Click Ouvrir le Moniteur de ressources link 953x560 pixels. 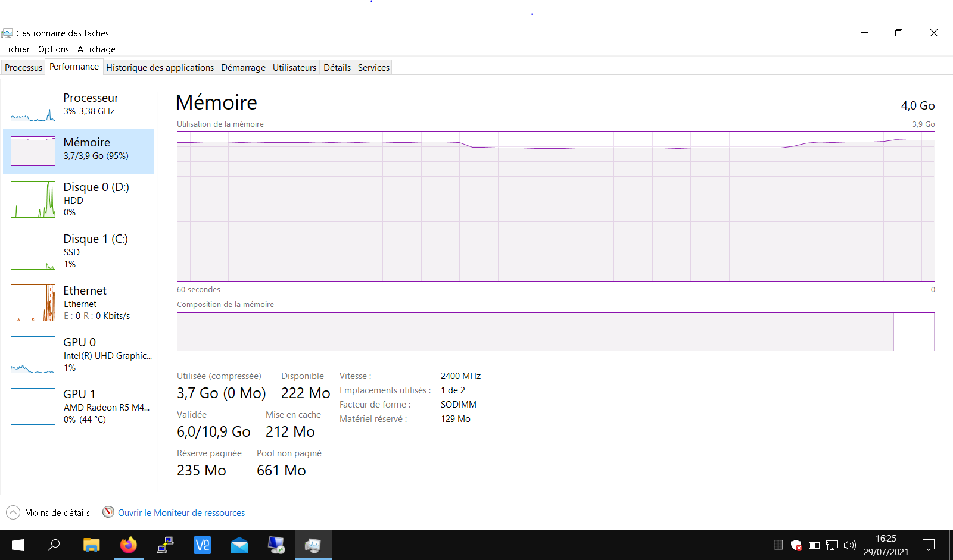click(181, 513)
